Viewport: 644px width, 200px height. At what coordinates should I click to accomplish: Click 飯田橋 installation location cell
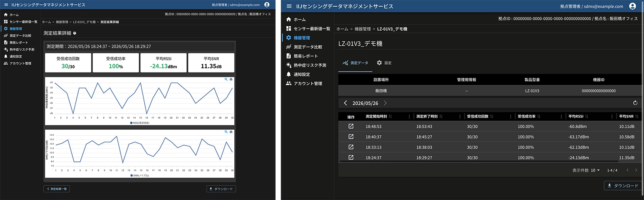[381, 91]
